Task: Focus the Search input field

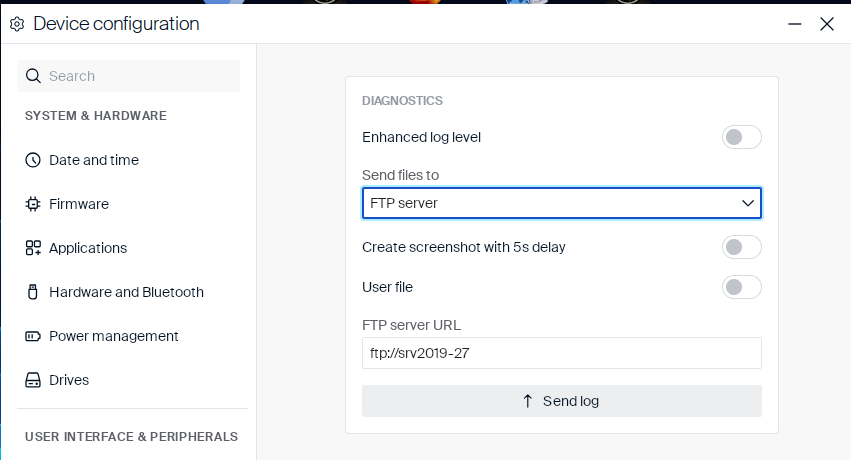Action: (128, 76)
